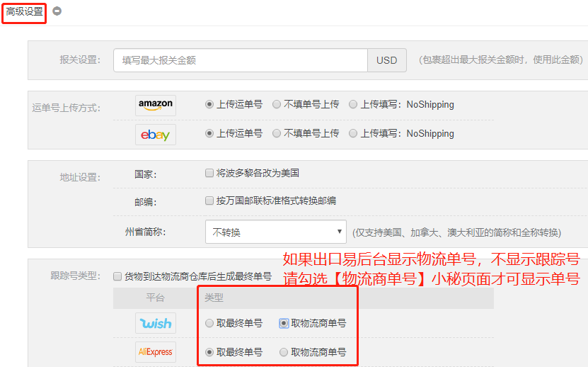
Task: Select 取物流商单号 for Wish
Action: (x=284, y=323)
